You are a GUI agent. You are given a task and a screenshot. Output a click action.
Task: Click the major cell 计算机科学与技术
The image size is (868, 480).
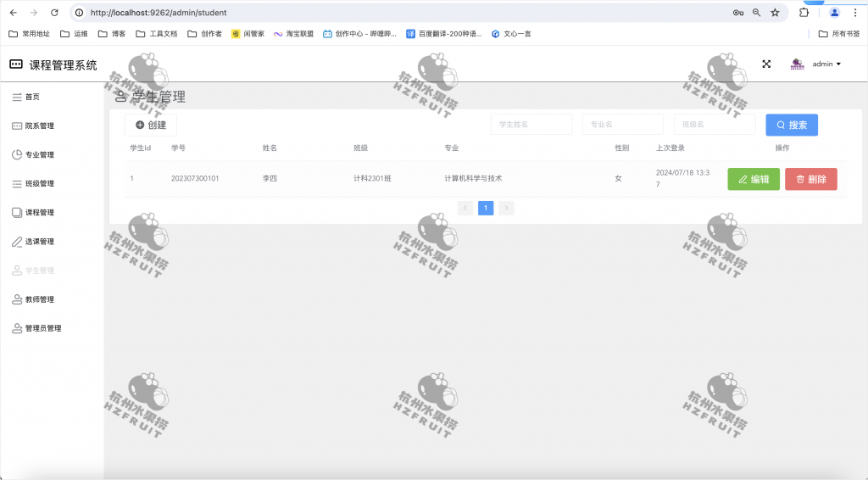[473, 178]
